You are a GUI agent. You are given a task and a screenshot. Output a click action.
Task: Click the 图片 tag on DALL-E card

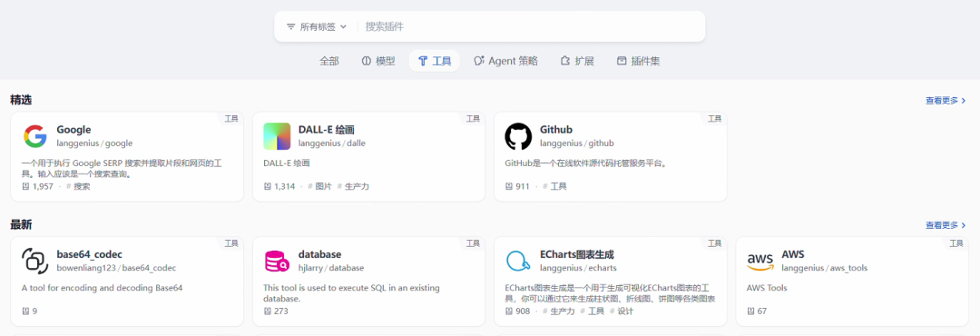coord(320,186)
